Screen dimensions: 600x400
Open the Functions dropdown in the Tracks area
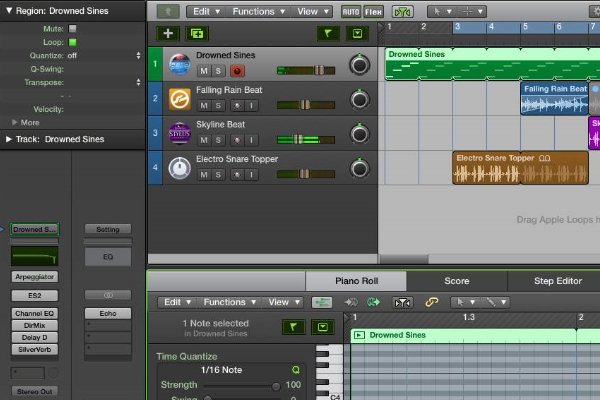pos(259,11)
